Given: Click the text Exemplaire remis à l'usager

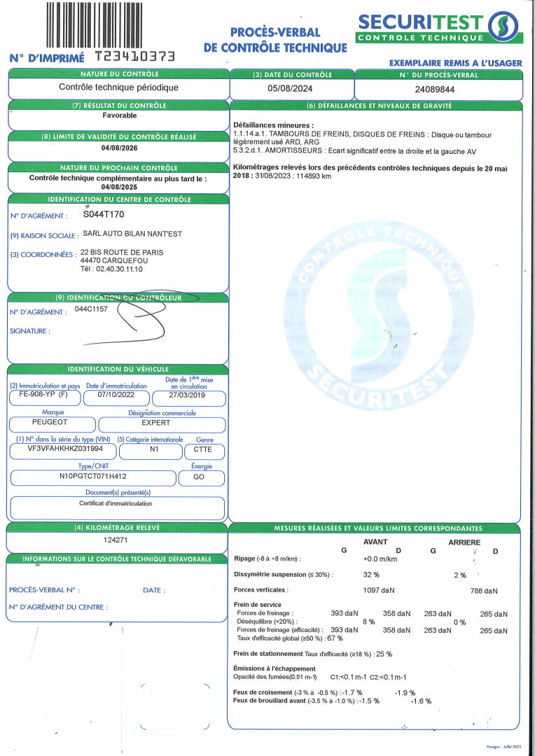Looking at the screenshot, I should [x=455, y=63].
